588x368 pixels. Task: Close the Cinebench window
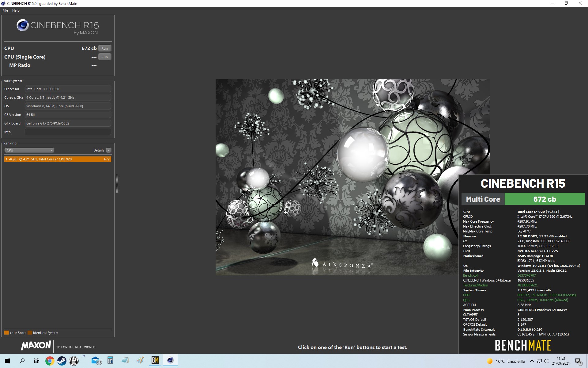click(x=580, y=3)
